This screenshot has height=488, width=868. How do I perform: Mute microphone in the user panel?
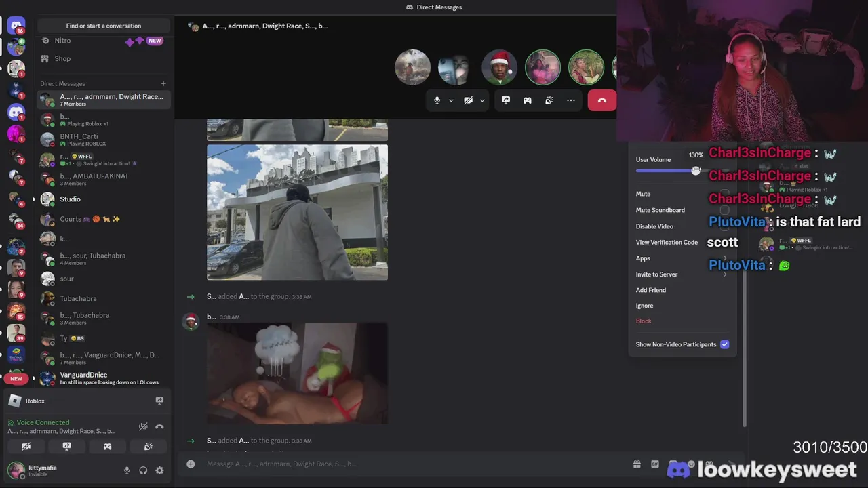(127, 470)
